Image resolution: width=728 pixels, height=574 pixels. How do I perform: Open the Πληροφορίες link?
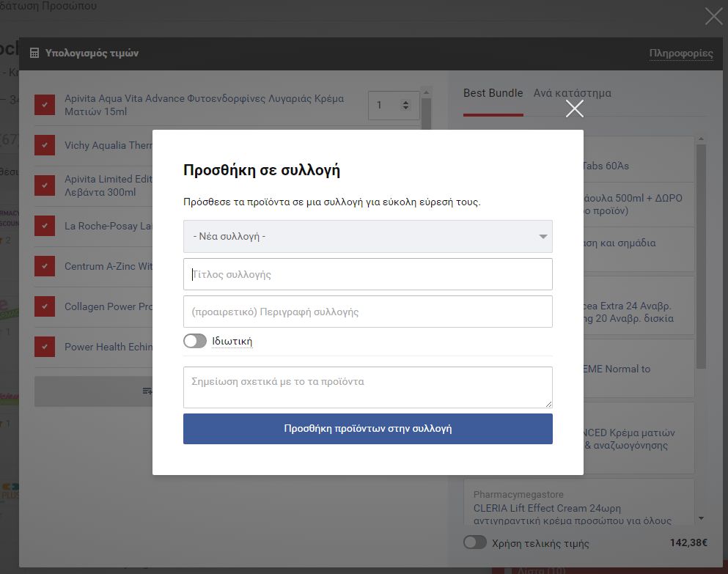point(680,54)
